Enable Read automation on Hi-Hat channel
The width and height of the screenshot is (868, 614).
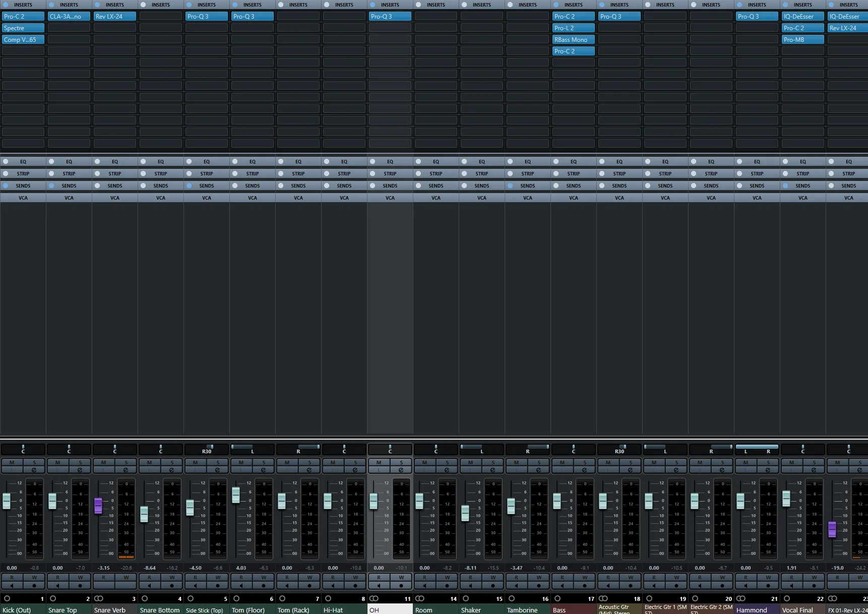click(x=333, y=577)
